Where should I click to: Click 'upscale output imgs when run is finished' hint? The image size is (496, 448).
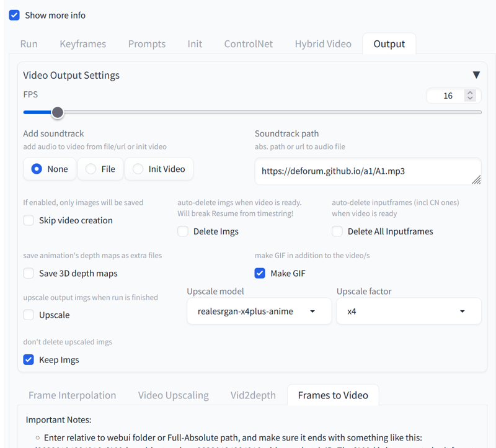click(91, 297)
